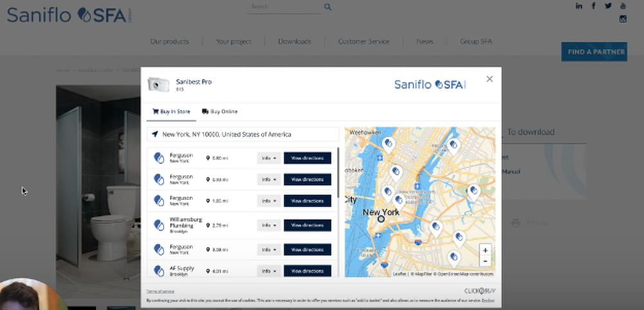
Task: Click the search magnifier icon in header
Action: (327, 7)
